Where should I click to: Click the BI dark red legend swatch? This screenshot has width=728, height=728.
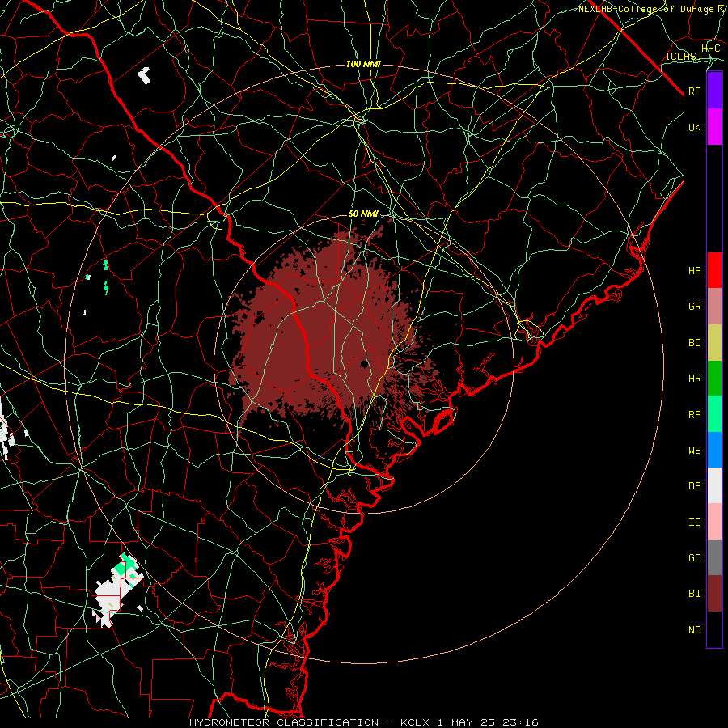click(714, 594)
